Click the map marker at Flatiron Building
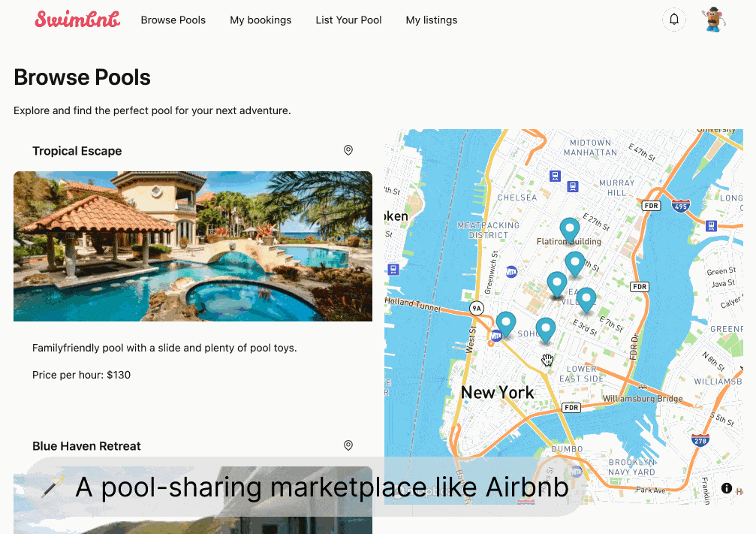 coord(569,230)
